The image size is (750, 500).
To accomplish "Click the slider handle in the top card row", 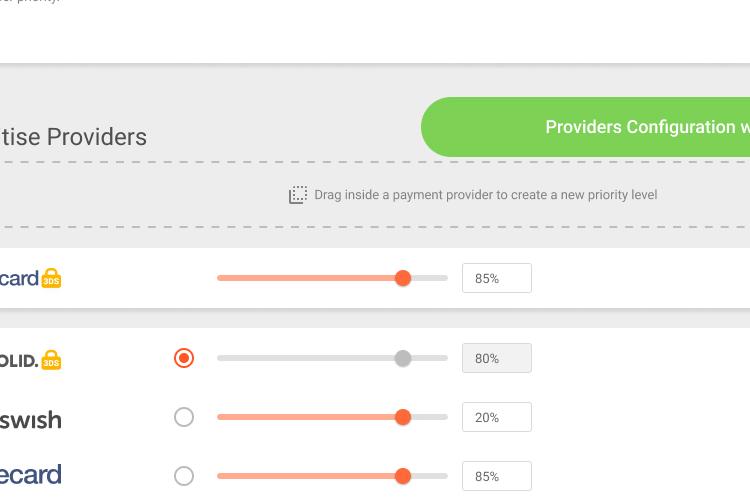I will point(403,278).
